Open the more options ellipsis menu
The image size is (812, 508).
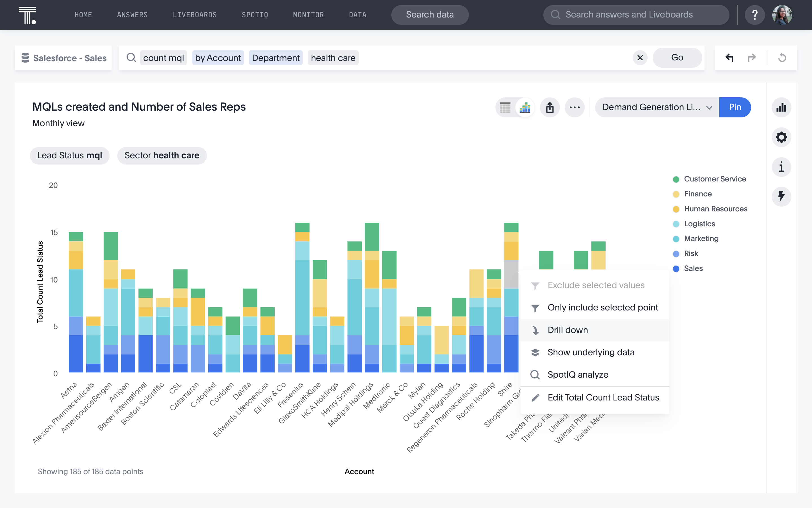tap(574, 108)
